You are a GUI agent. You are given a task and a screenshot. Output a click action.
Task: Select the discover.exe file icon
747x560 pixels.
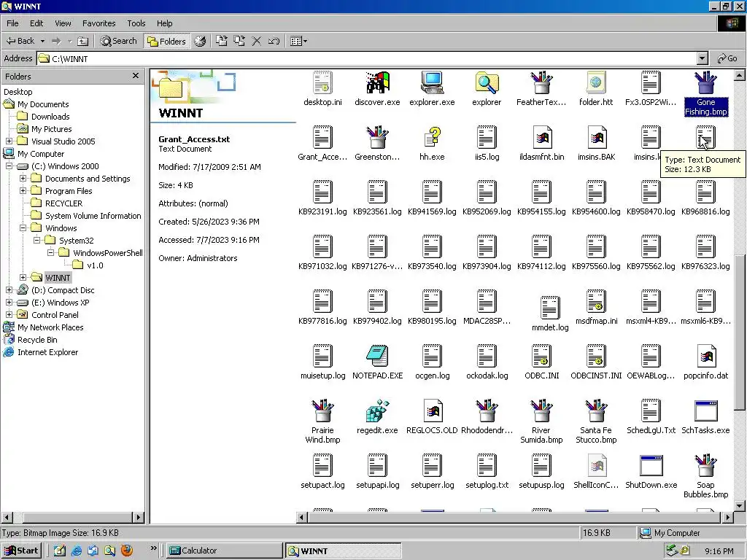pyautogui.click(x=377, y=83)
